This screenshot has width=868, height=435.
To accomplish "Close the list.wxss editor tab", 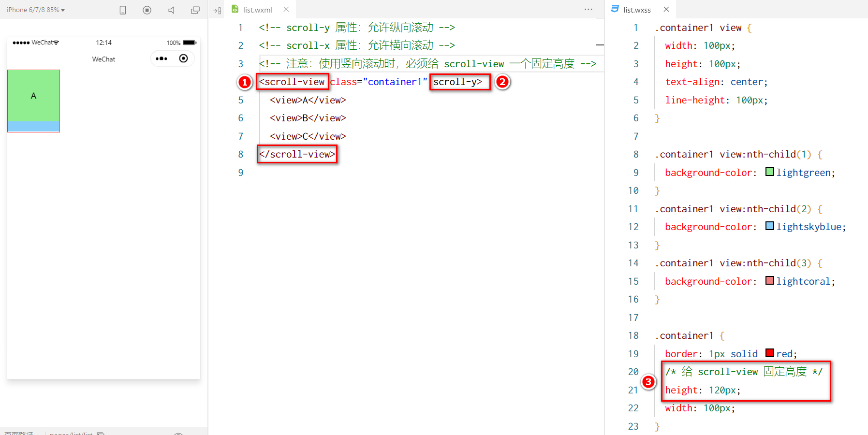I will tap(666, 9).
